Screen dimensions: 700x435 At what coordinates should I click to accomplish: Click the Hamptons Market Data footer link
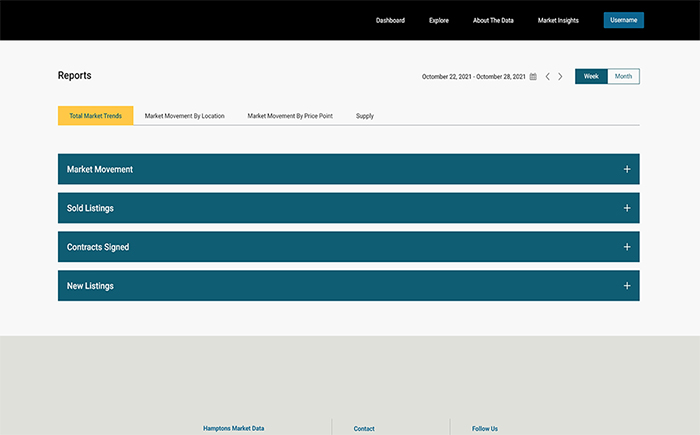[x=233, y=428]
